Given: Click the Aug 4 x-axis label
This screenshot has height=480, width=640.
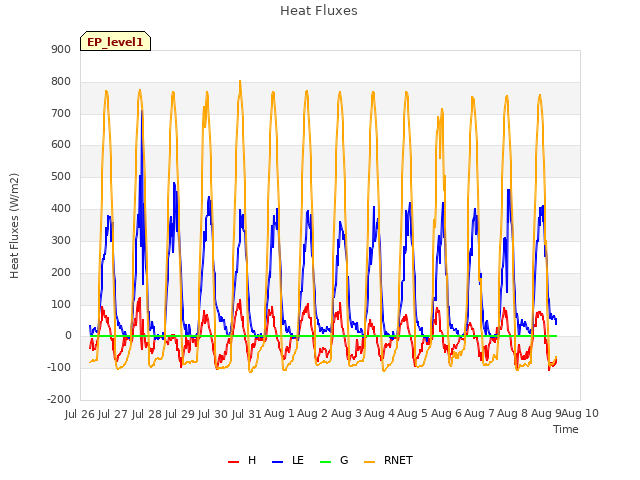Looking at the screenshot, I should [x=379, y=413].
